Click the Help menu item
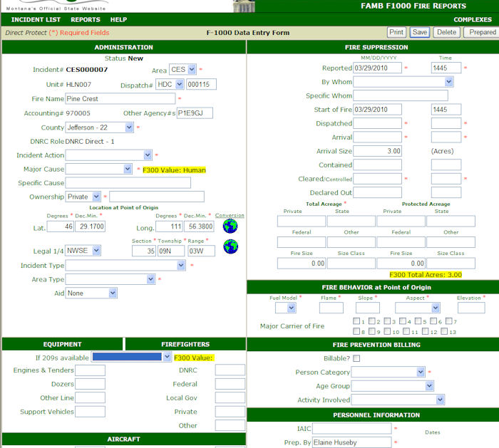Viewport: 499px width, 448px height. [118, 20]
